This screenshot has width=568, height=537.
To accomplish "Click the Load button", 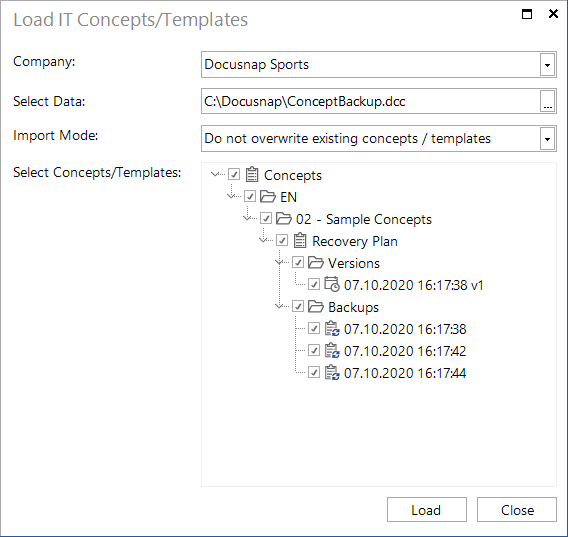I will click(427, 510).
